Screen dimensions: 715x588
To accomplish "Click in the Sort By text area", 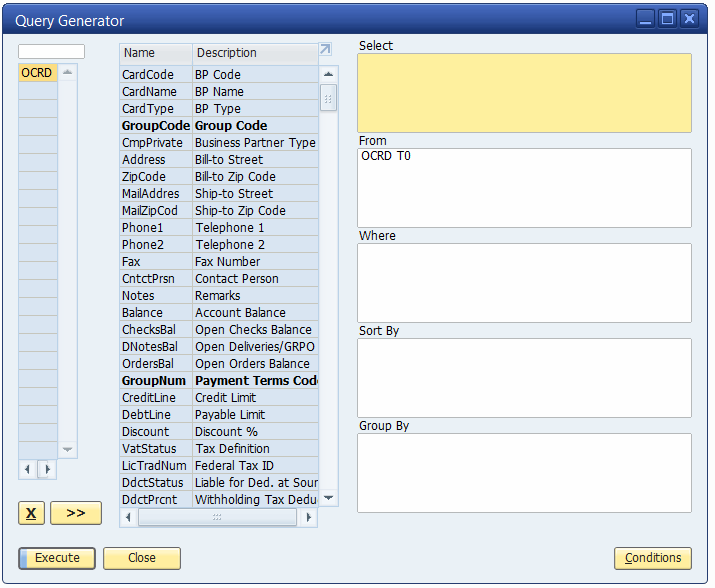I will click(x=524, y=378).
